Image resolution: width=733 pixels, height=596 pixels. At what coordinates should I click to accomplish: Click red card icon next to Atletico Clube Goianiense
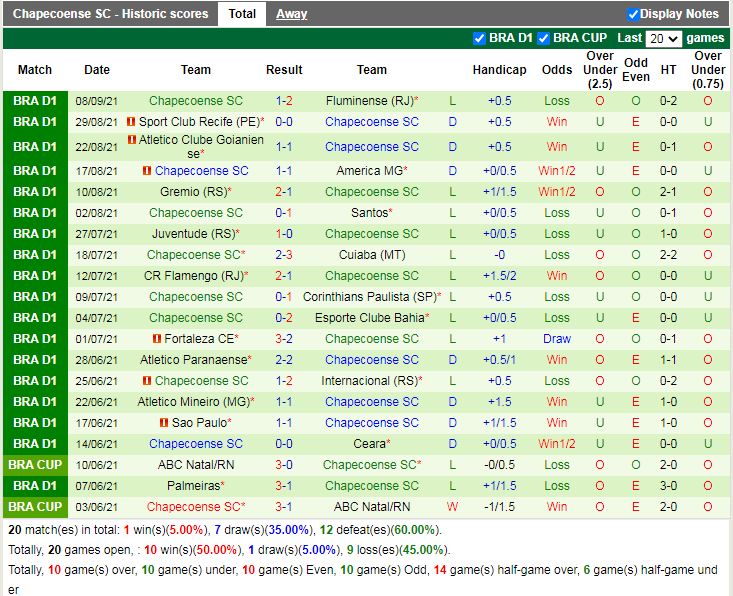coord(131,140)
